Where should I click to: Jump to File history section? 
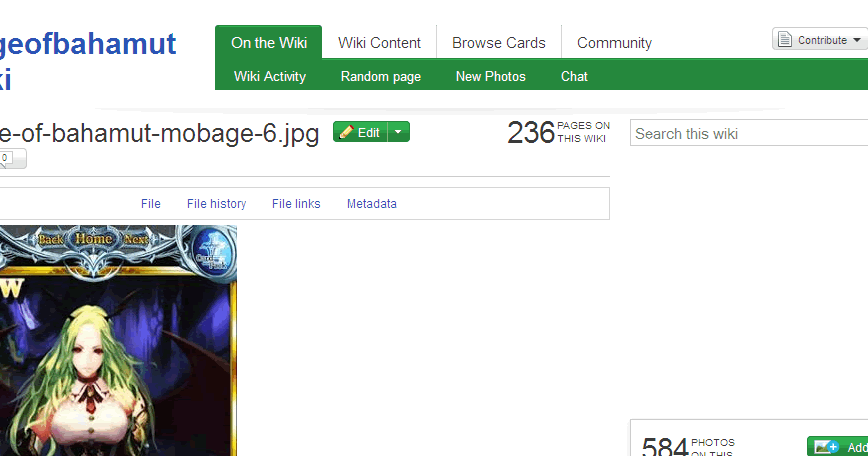216,204
